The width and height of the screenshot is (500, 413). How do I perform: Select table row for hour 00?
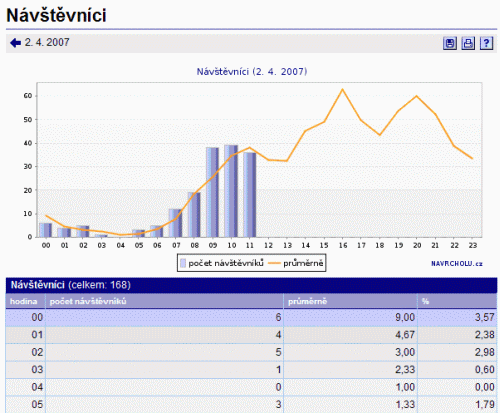tap(251, 317)
